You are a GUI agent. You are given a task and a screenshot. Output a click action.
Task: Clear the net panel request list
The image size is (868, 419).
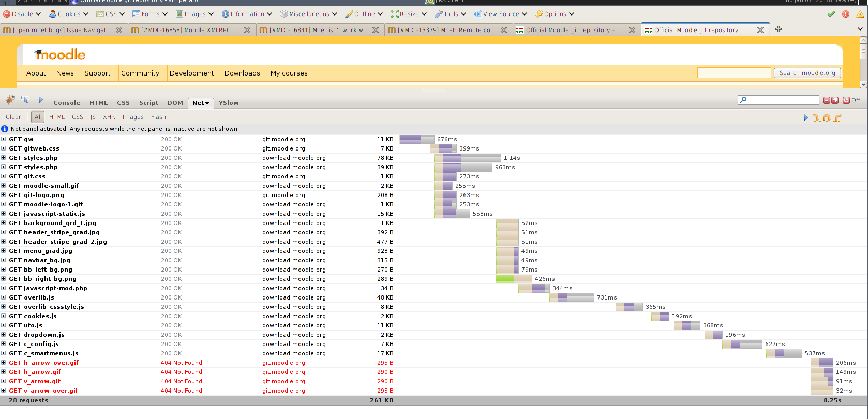coord(13,117)
